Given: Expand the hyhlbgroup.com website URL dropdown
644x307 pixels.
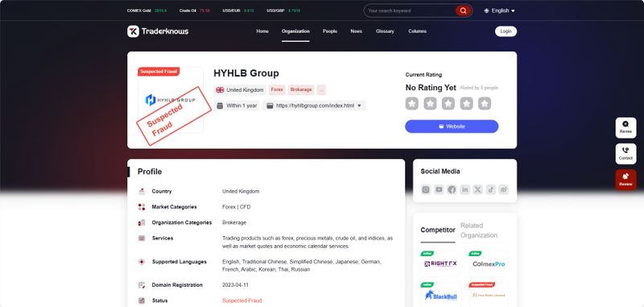Looking at the screenshot, I should (359, 106).
